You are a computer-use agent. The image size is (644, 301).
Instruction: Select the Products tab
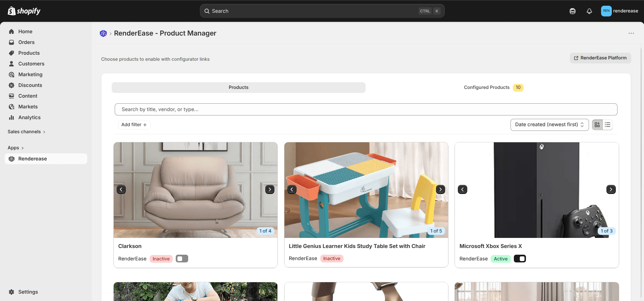pos(238,88)
